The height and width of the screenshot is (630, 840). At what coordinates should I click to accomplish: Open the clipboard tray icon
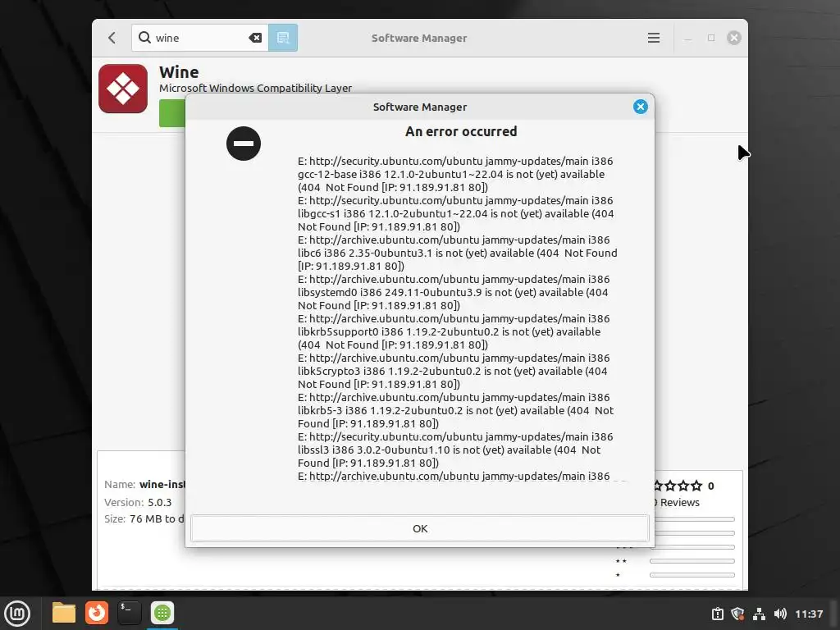pos(717,614)
